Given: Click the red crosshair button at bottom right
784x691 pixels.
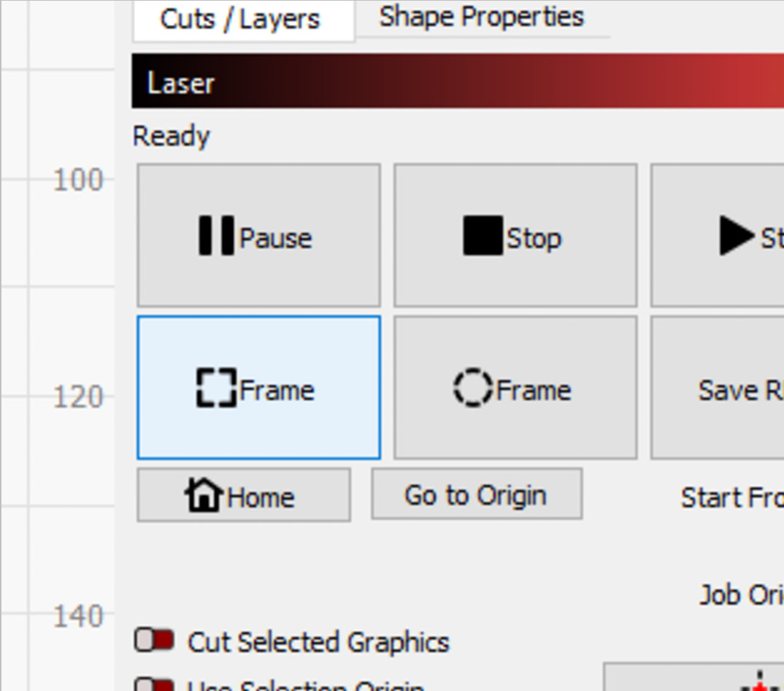Looking at the screenshot, I should [x=694, y=677].
